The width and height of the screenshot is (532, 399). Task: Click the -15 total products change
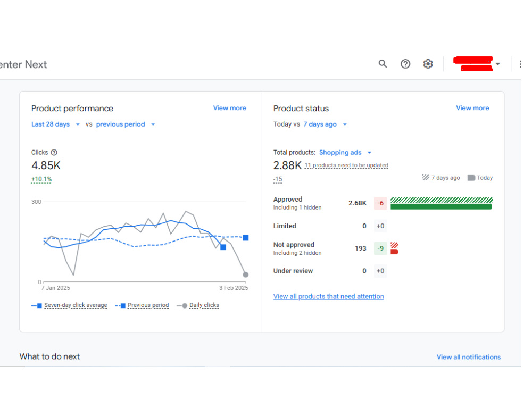tap(278, 179)
